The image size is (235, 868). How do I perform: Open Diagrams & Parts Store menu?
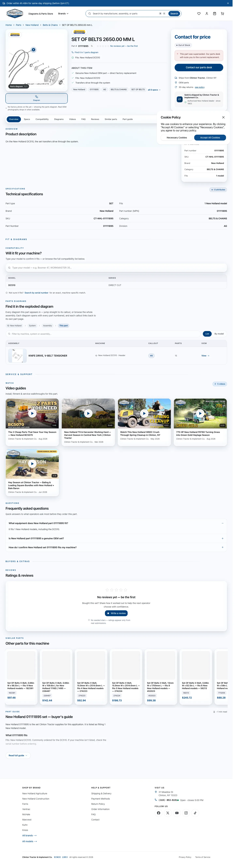tap(41, 14)
